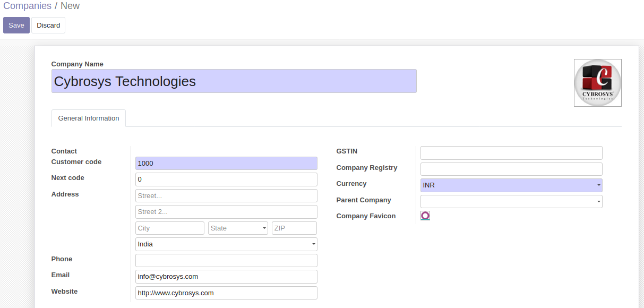Click the Save button
The height and width of the screenshot is (308, 644).
(x=16, y=25)
